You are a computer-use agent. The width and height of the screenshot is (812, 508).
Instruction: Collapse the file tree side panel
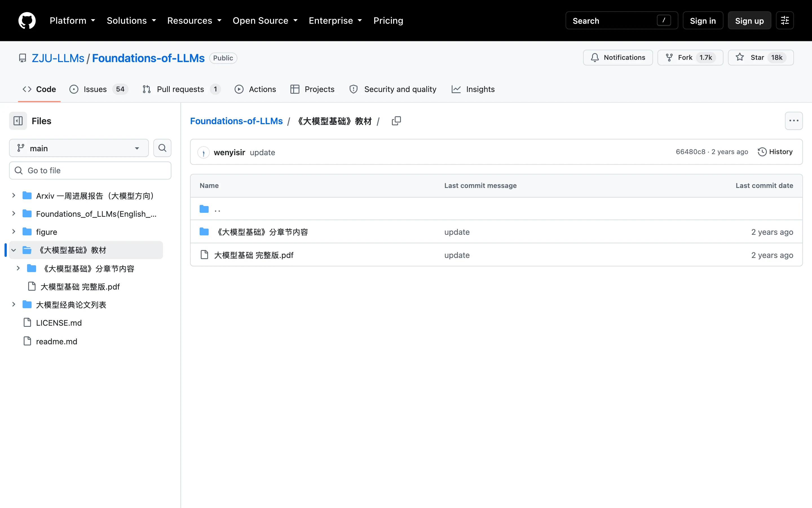18,121
